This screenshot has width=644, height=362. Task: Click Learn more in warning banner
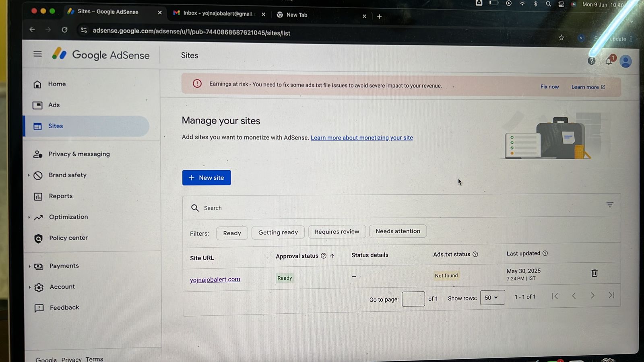588,87
